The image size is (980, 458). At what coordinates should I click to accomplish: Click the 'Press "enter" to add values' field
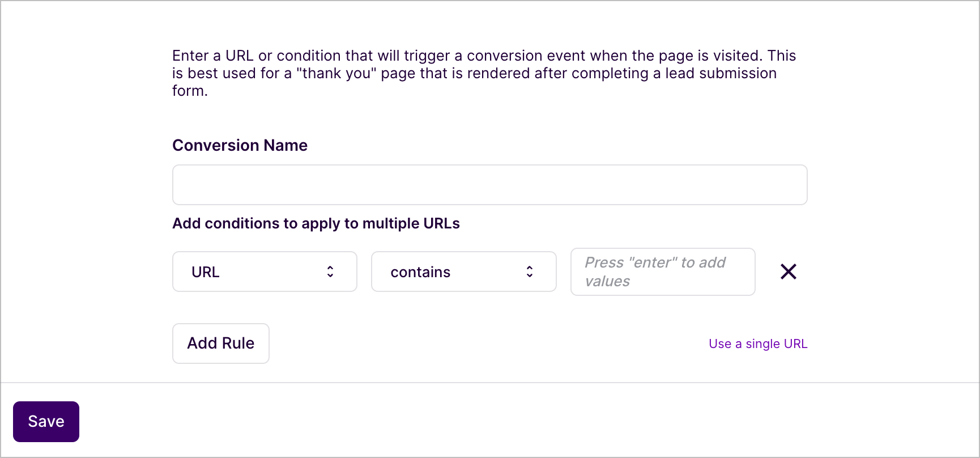tap(662, 272)
